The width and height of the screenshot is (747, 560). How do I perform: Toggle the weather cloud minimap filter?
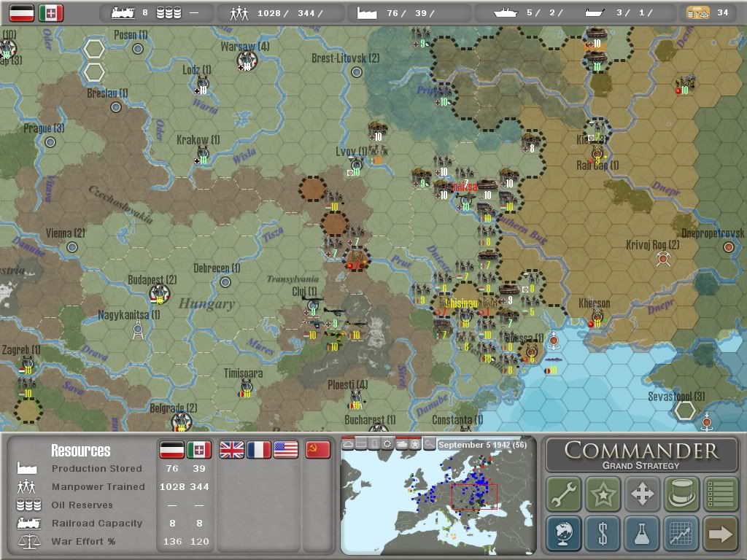click(x=348, y=444)
